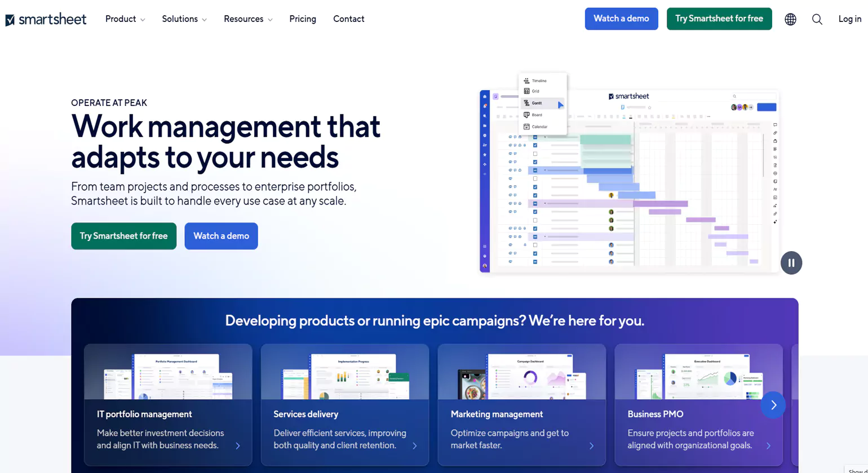The image size is (868, 473).
Task: Click the Smartsheet logo
Action: coord(46,19)
